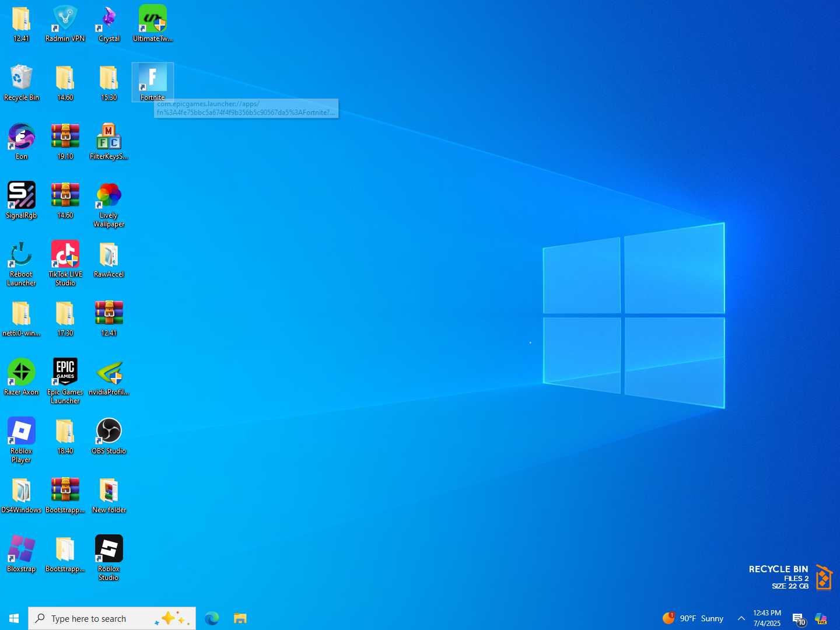The width and height of the screenshot is (840, 630).
Task: Select the Bootstrapp... folder icon
Action: [65, 554]
